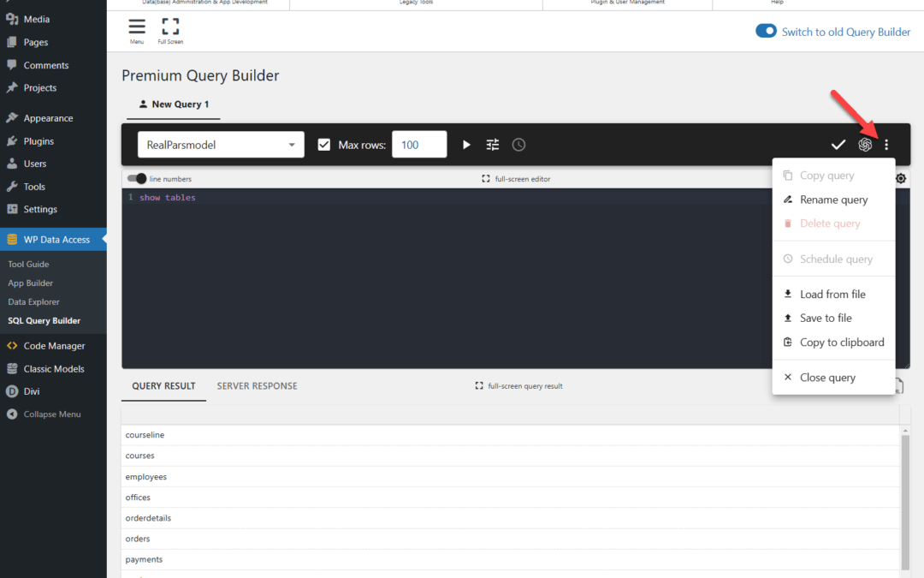Switch to the QUERY RESULT tab
This screenshot has height=578, width=924.
[163, 385]
